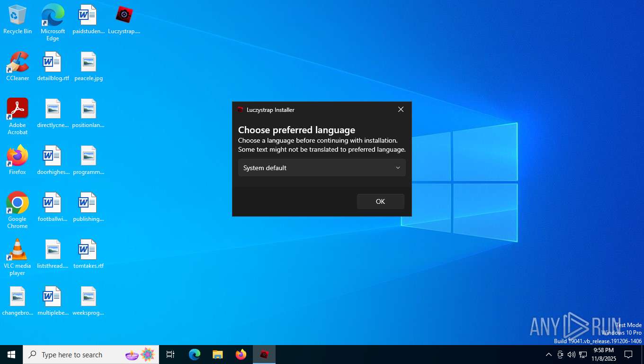
Task: Open the Meet Now tray icon
Action: (560, 355)
